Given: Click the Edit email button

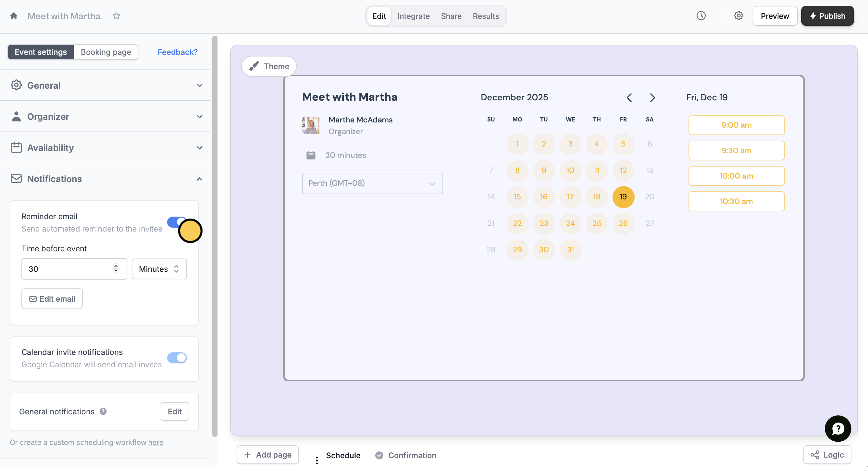Looking at the screenshot, I should click(x=52, y=299).
